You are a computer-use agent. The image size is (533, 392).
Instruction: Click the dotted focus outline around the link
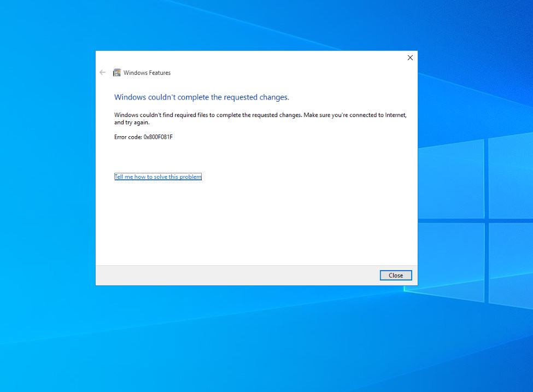[x=157, y=176]
